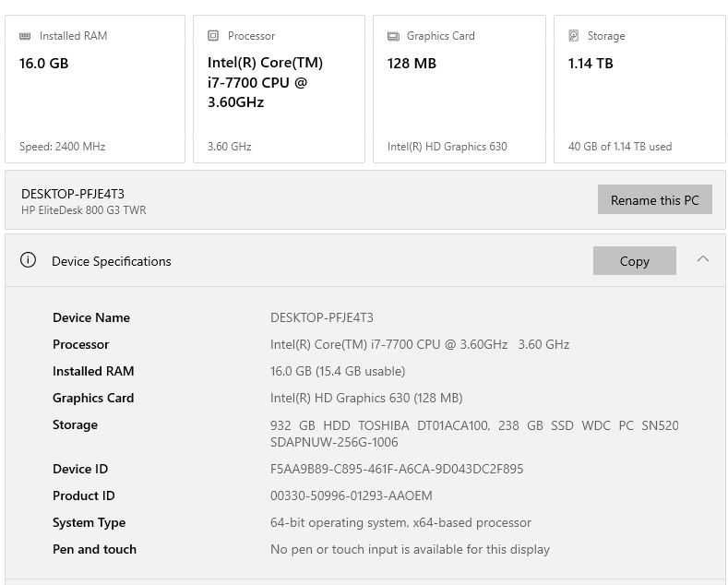Click the Storage drive icon
Screen dimensions: 728x585
(x=573, y=36)
